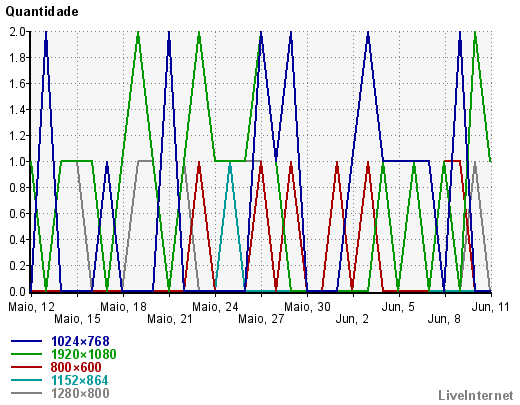The height and width of the screenshot is (405, 520).
Task: Click the LiveInternet credit text
Action: click(x=476, y=395)
